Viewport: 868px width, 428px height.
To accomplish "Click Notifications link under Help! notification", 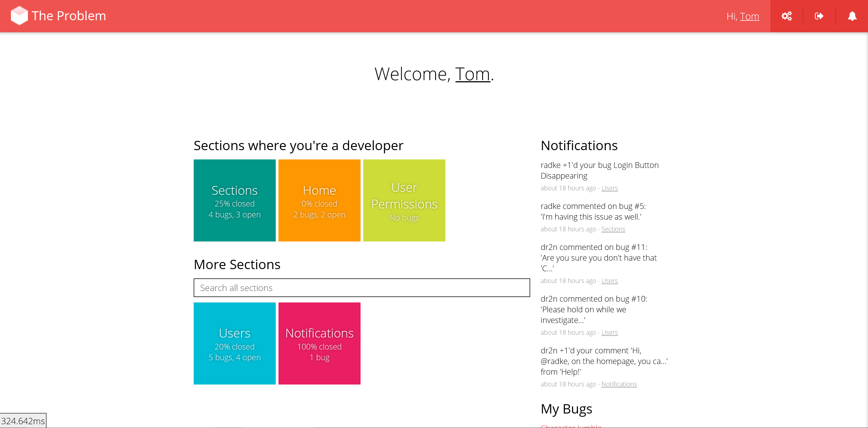I will [x=619, y=384].
